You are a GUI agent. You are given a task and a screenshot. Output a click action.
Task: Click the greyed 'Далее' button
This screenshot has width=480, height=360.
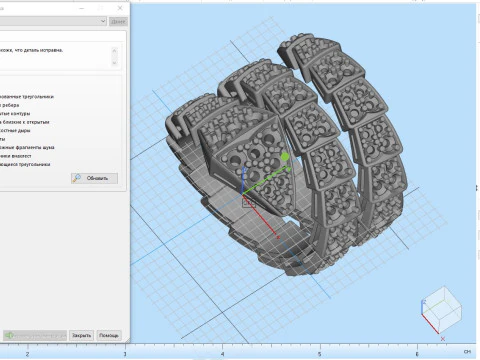tap(118, 22)
